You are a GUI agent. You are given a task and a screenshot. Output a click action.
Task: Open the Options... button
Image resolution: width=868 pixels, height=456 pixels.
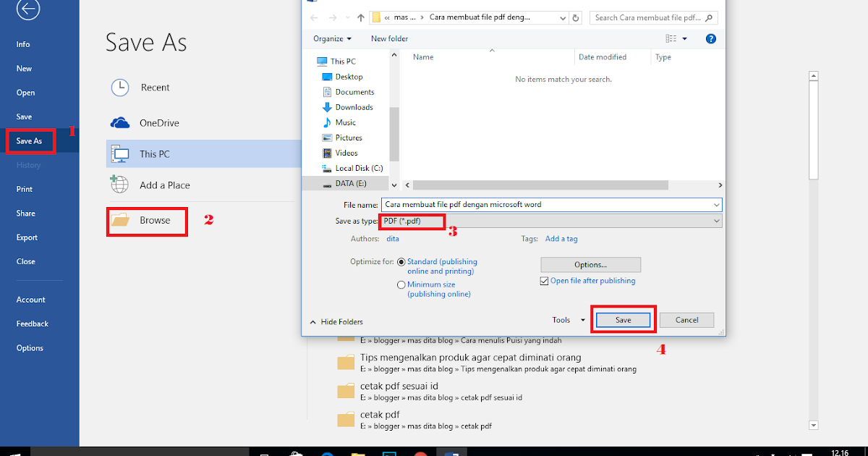pyautogui.click(x=590, y=265)
